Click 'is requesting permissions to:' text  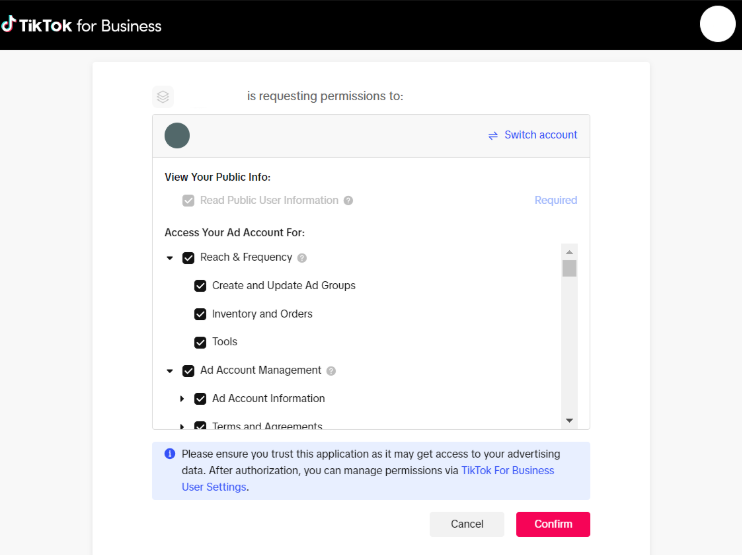tap(325, 96)
